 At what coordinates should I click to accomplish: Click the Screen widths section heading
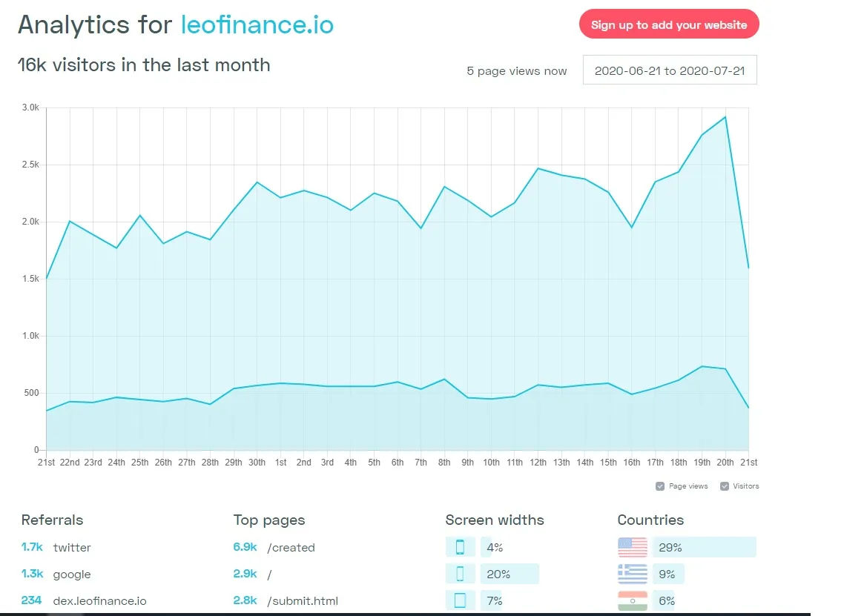click(495, 520)
